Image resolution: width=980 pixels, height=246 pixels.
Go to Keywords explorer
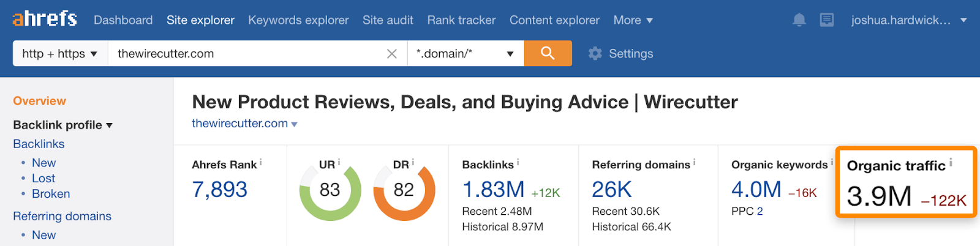coord(298,20)
